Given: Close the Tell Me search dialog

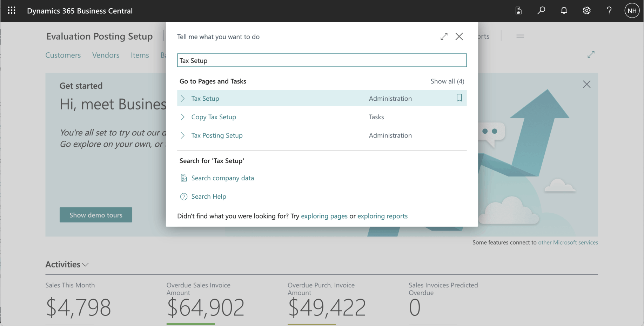Looking at the screenshot, I should point(459,36).
